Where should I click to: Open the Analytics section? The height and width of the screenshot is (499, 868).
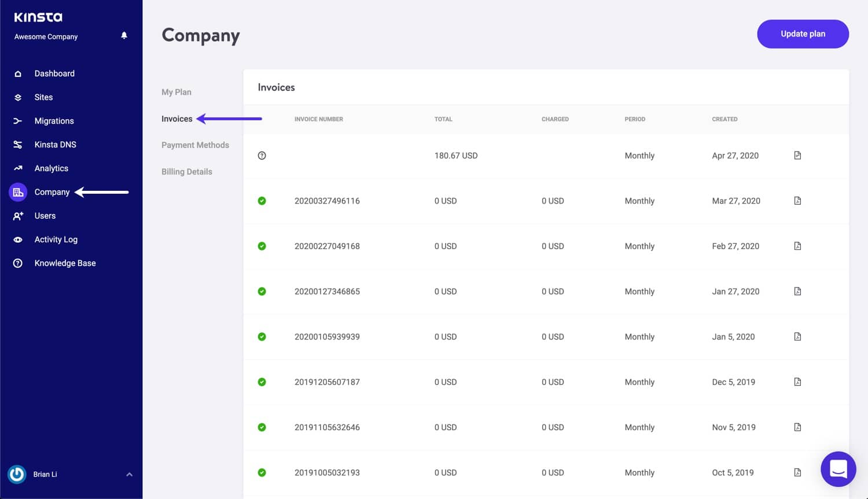(x=51, y=169)
